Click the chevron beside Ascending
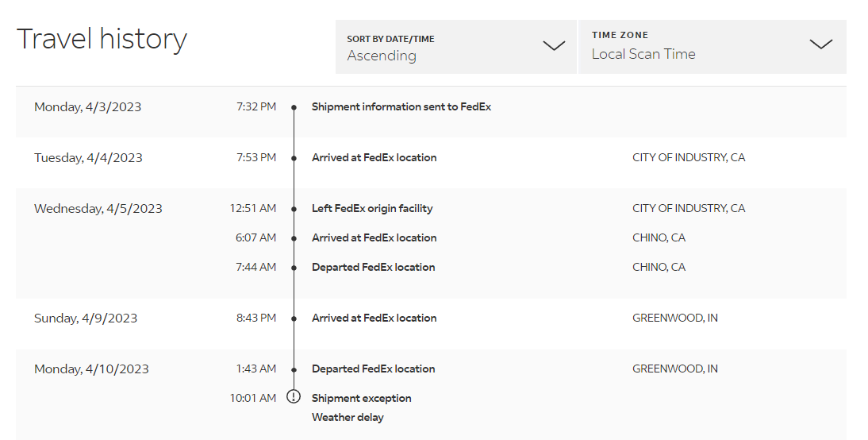Viewport: 868px width, 440px height. click(553, 45)
